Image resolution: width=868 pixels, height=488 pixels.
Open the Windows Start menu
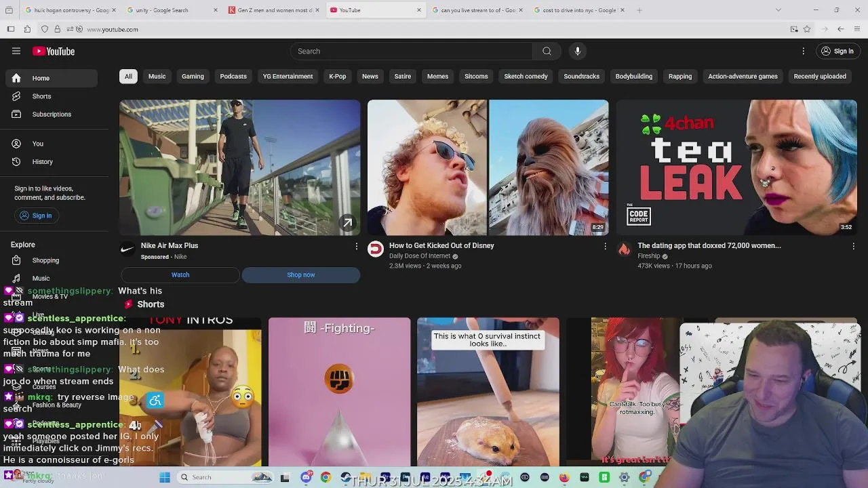point(165,477)
